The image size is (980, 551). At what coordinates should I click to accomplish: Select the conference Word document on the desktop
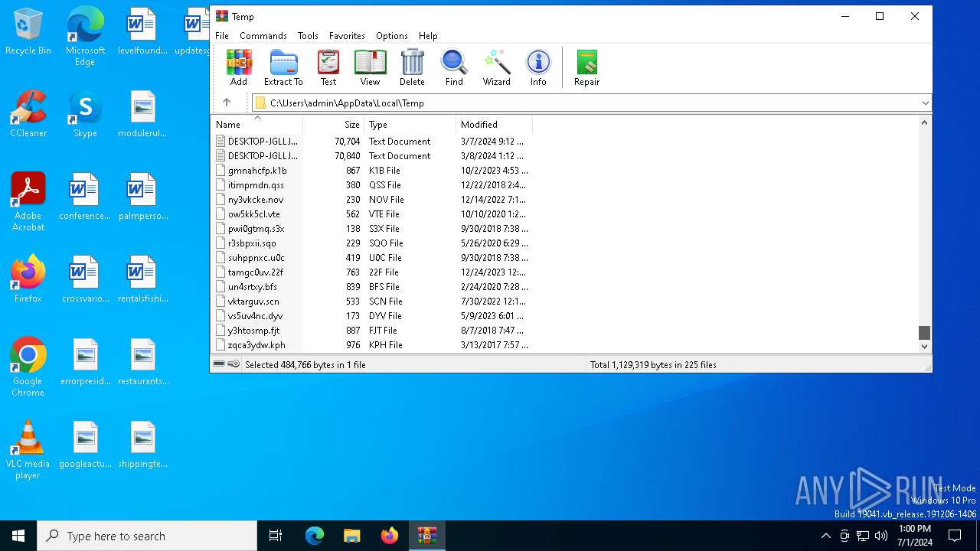coord(85,197)
